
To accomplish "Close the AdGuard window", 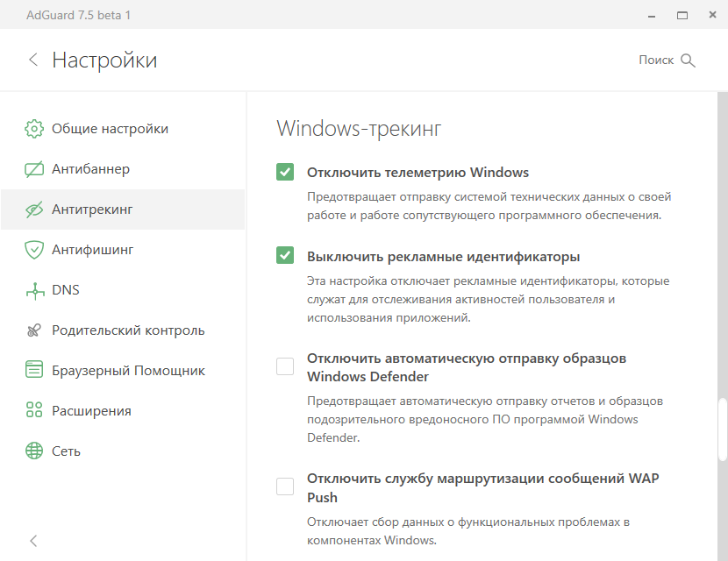I will click(x=713, y=15).
